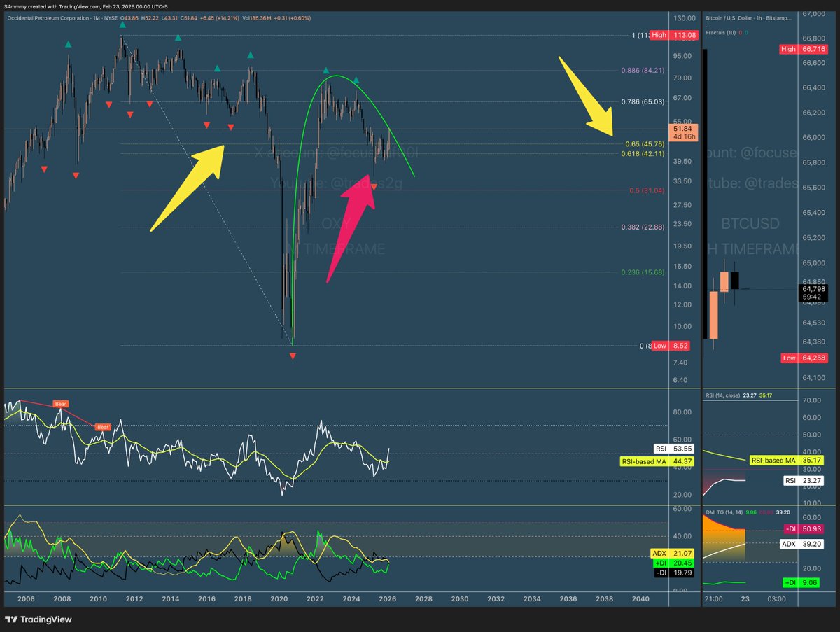
Task: Click the 2020 year label on time axis
Action: coord(279,599)
